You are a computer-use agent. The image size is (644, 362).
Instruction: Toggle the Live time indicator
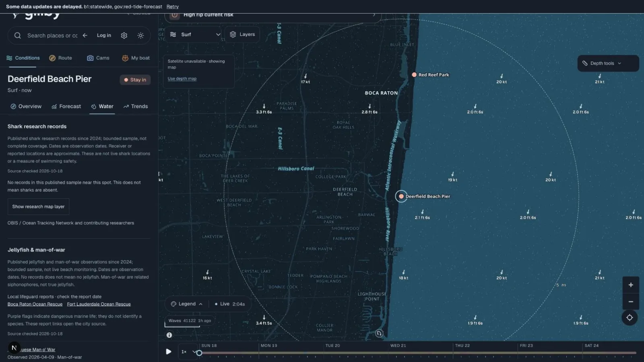pos(229,304)
